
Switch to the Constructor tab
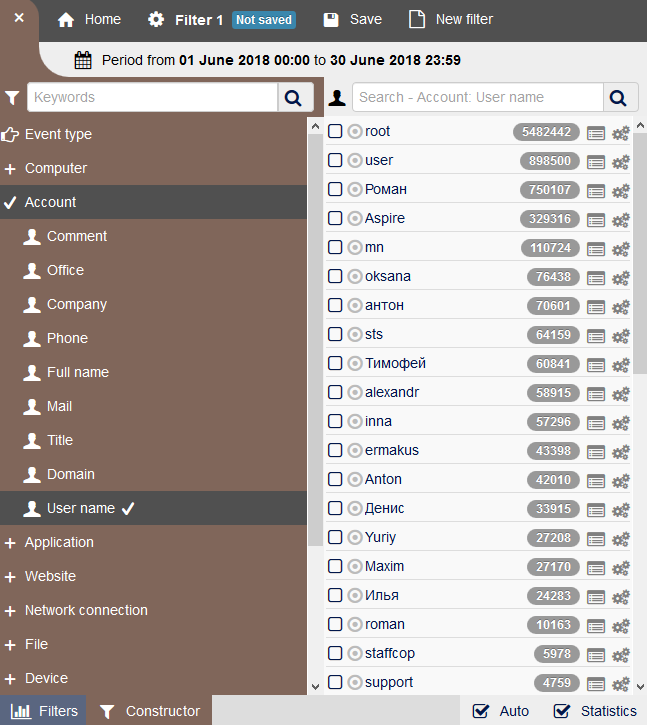tap(149, 711)
